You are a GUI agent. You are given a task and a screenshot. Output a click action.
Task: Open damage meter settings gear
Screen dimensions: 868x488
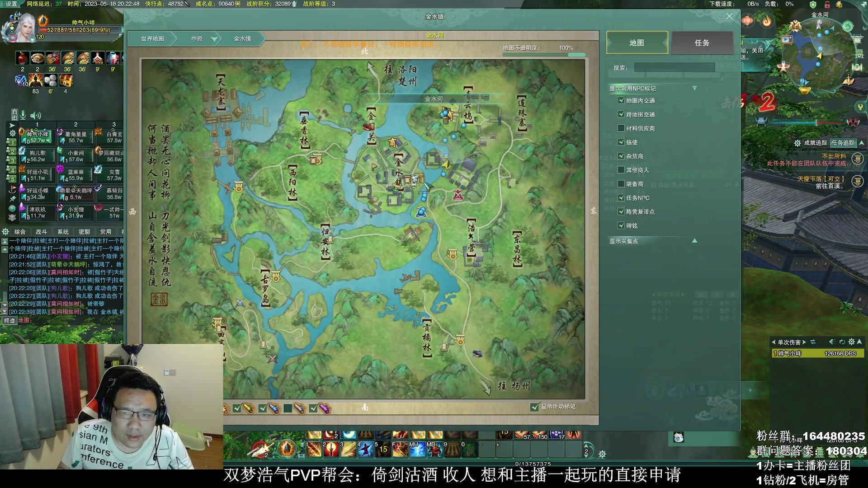coord(851,342)
